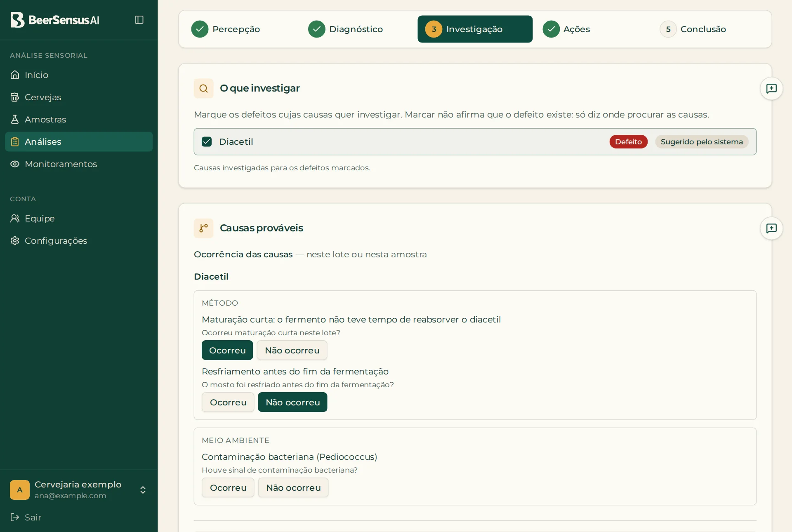Click the Sair logout icon
This screenshot has width=792, height=532.
click(x=15, y=517)
